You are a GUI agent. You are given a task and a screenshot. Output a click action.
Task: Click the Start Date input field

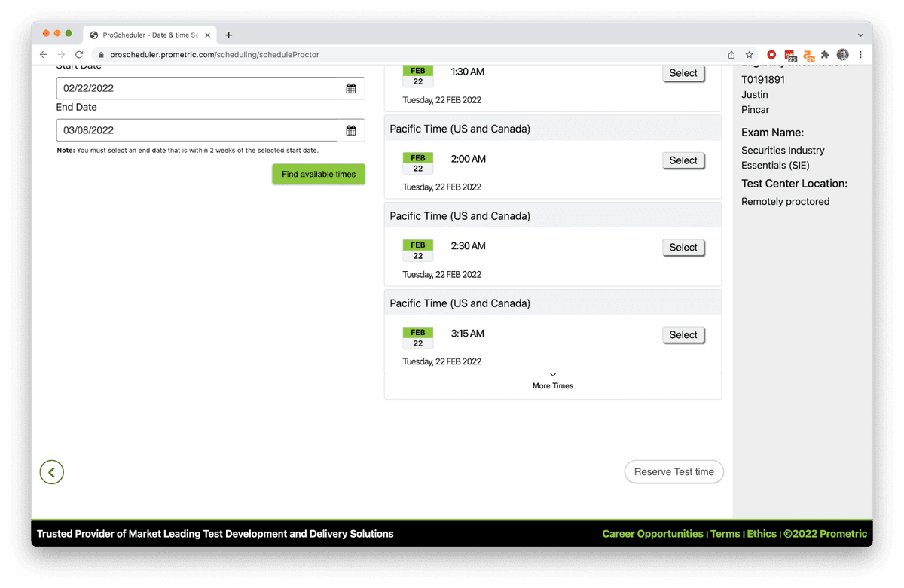click(197, 89)
